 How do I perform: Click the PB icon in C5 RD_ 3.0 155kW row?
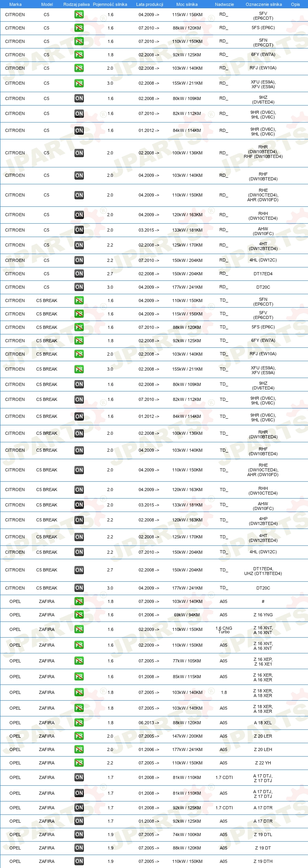(79, 83)
